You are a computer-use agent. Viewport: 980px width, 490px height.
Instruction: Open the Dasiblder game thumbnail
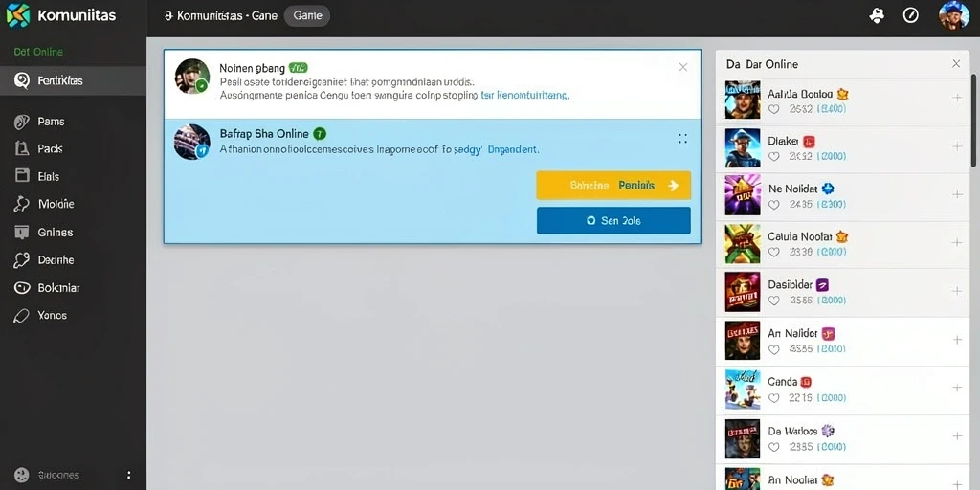pyautogui.click(x=743, y=292)
